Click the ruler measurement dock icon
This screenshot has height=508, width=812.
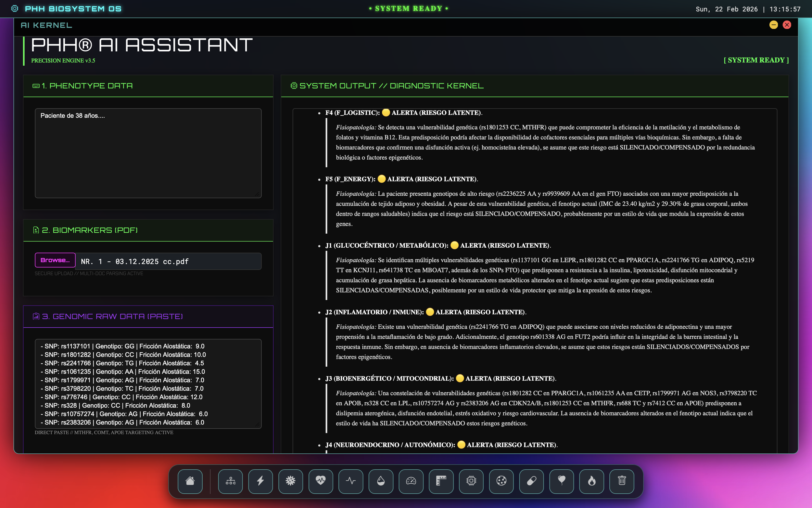point(441,481)
